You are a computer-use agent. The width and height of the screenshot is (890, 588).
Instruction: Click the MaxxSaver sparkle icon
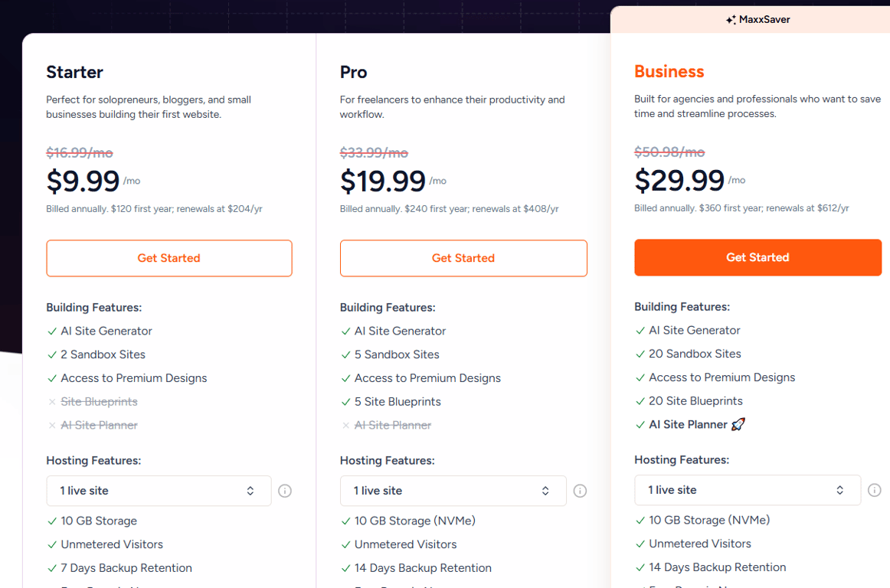point(731,20)
